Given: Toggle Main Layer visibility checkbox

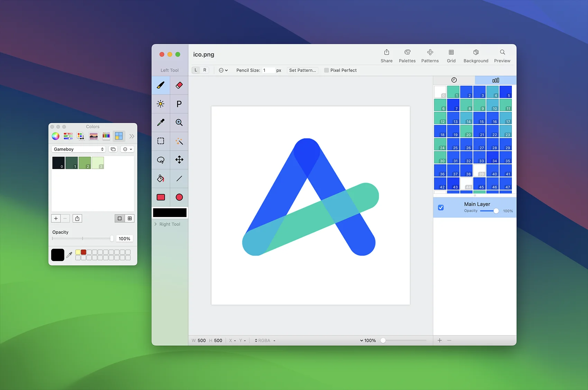Looking at the screenshot, I should (x=441, y=207).
